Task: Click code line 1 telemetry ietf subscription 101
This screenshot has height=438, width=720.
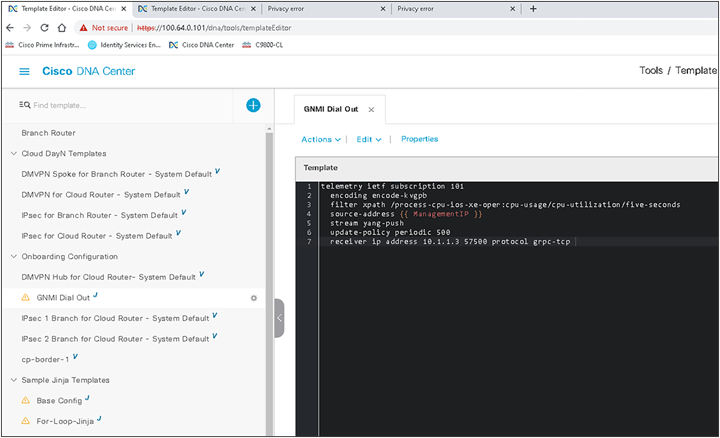Action: (x=392, y=186)
